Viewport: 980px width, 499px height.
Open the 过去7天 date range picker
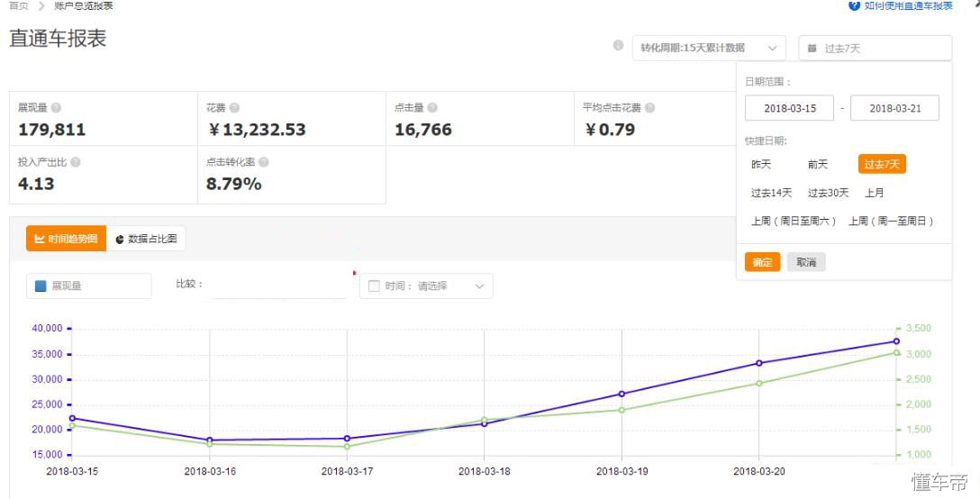pyautogui.click(x=875, y=48)
